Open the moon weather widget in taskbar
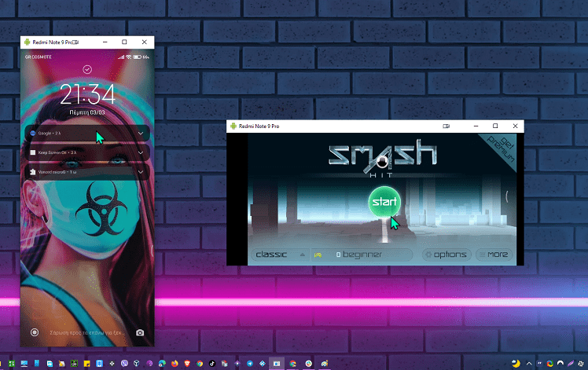This screenshot has width=588, height=370. tap(516, 363)
